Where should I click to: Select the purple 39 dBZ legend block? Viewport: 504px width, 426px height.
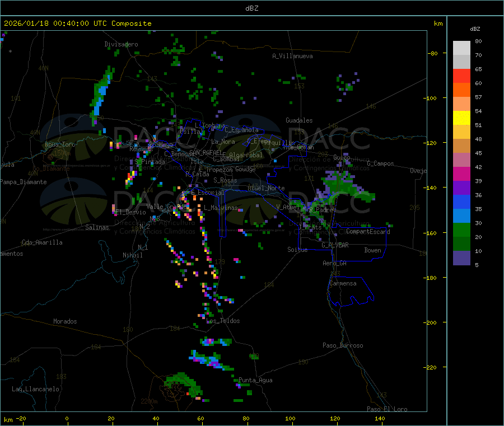[461, 188]
